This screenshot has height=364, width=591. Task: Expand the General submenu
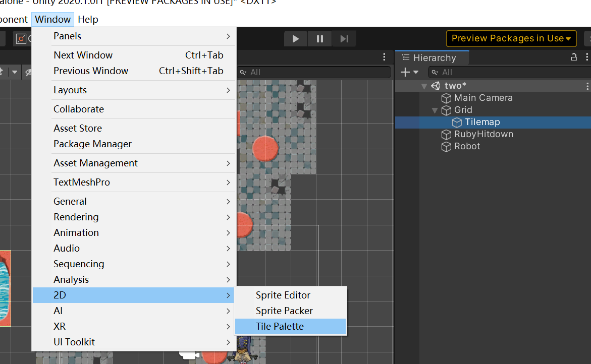134,201
